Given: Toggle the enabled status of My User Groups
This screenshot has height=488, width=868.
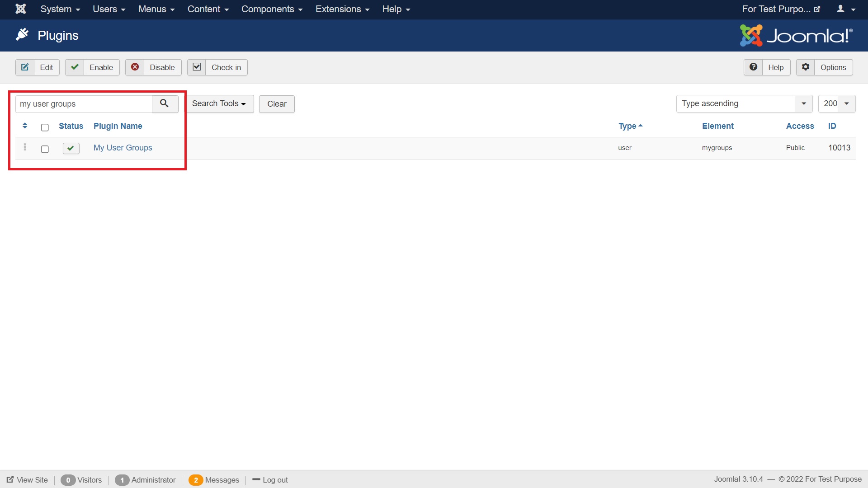Looking at the screenshot, I should click(x=71, y=148).
